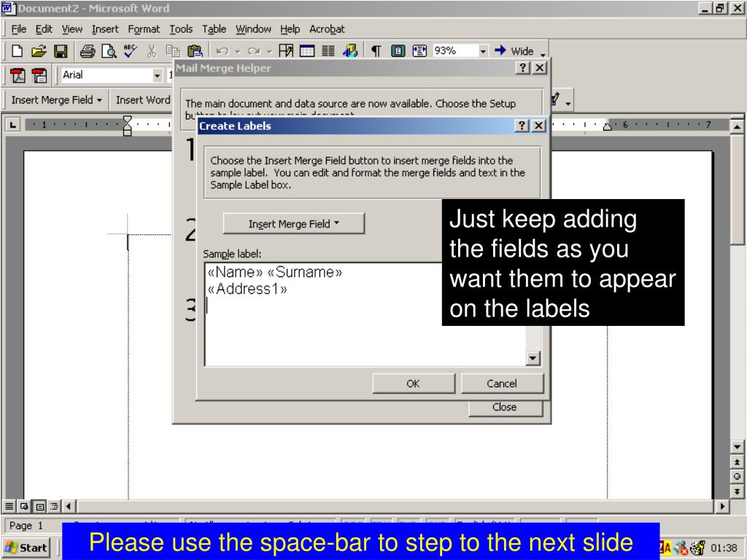Switch to Web Layout View icon
This screenshot has height=560, width=747.
coord(24,506)
